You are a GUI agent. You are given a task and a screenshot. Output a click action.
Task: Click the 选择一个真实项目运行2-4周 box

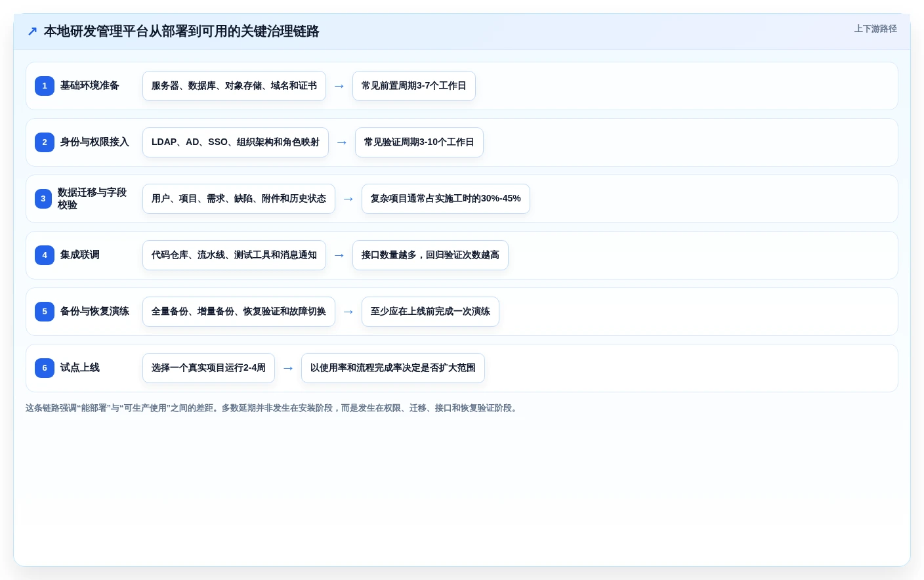coord(209,368)
